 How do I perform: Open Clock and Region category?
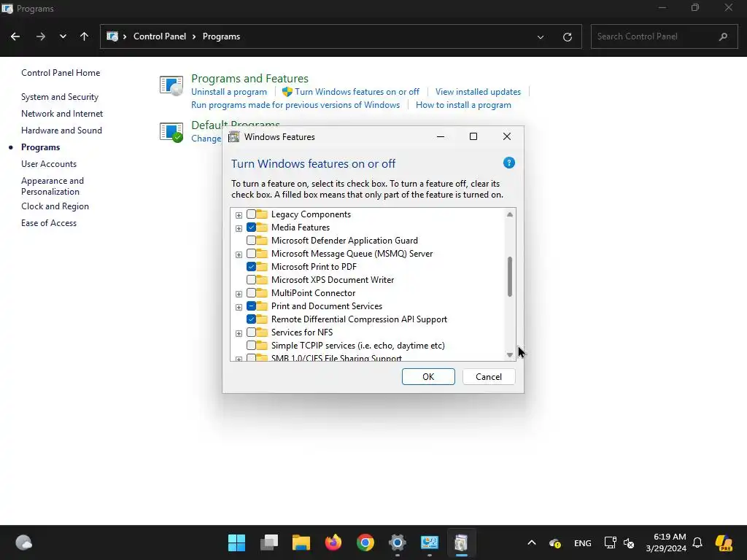pos(55,206)
